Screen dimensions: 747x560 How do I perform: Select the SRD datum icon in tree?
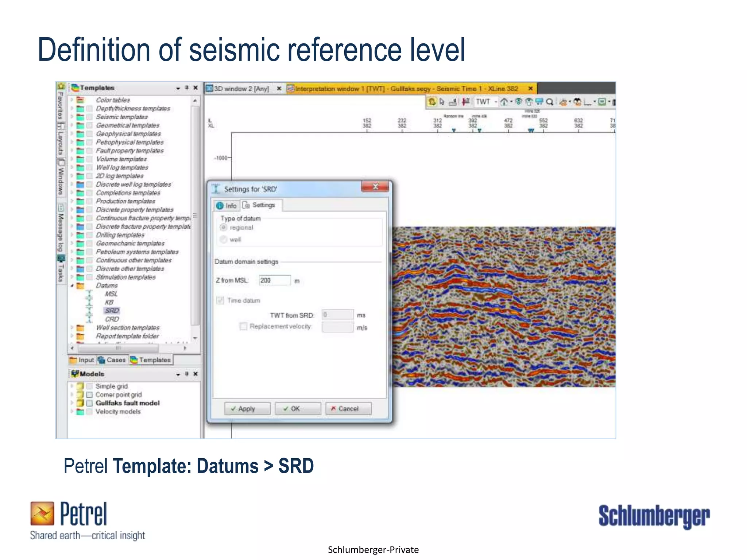89,311
